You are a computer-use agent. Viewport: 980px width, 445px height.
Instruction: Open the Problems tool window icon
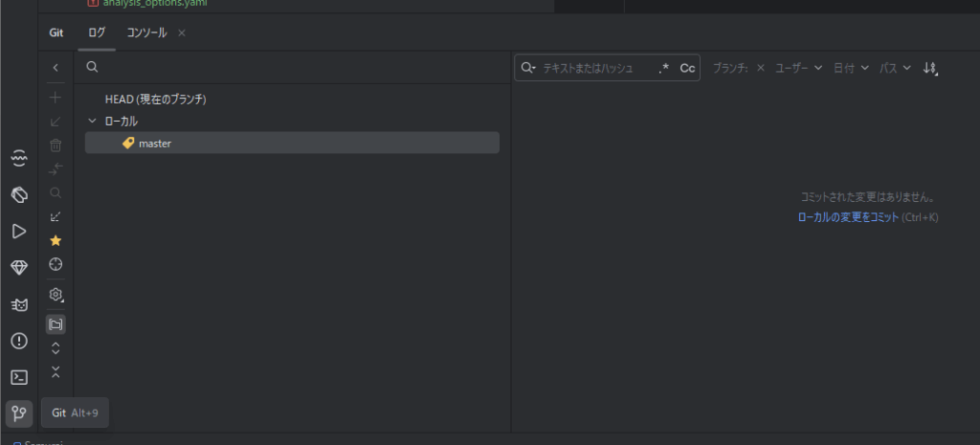click(x=18, y=341)
